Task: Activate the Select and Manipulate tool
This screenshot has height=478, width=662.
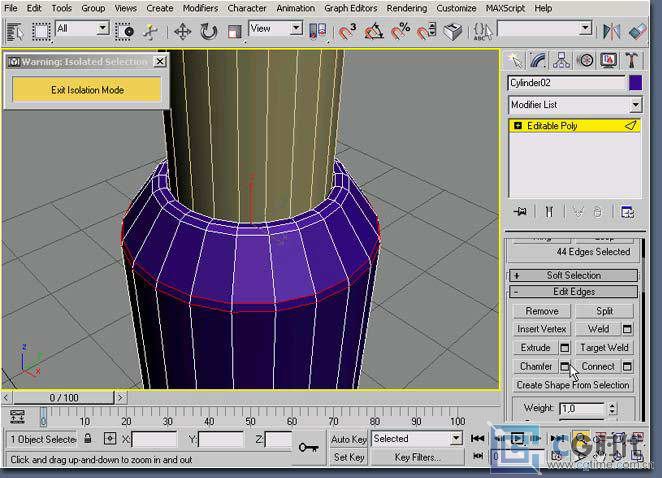Action: [x=150, y=32]
